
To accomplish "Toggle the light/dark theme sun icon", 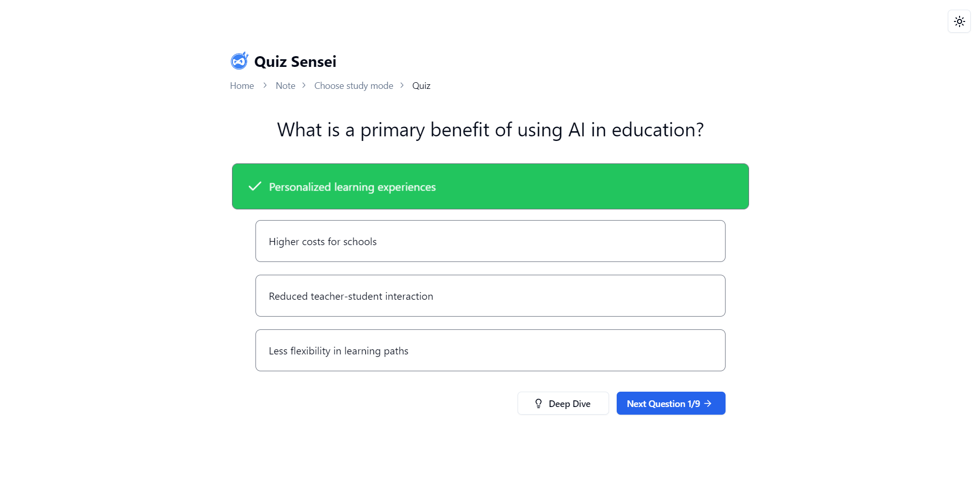I will (959, 21).
